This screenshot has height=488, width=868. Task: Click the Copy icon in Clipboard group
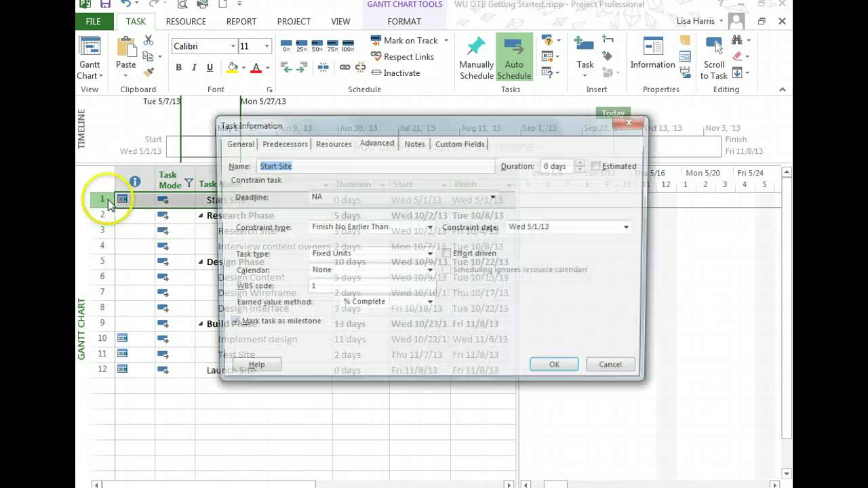point(148,57)
